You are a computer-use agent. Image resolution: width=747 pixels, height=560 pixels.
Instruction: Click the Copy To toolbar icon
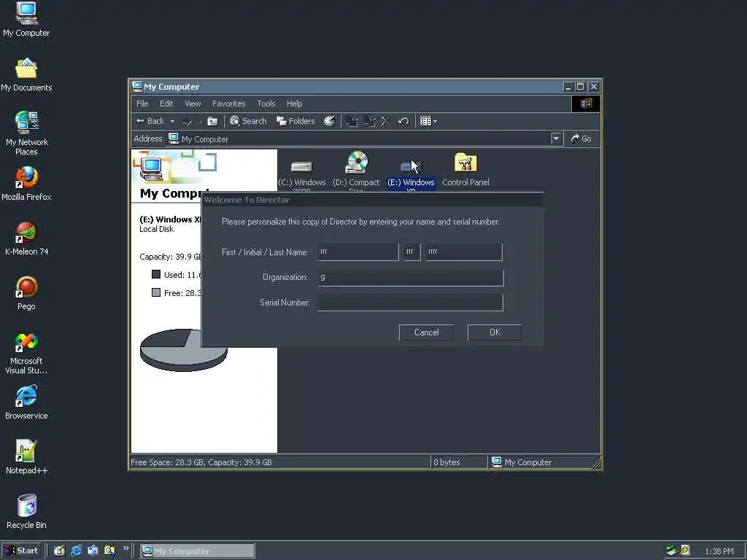(x=370, y=122)
